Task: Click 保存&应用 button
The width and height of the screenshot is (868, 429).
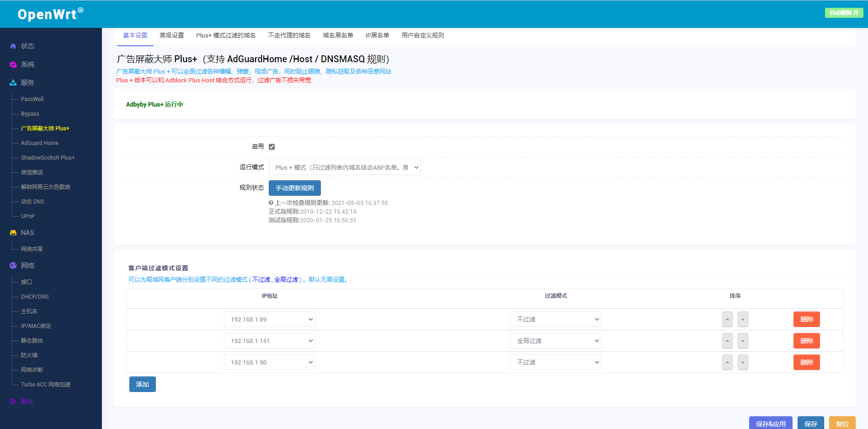Action: (771, 424)
